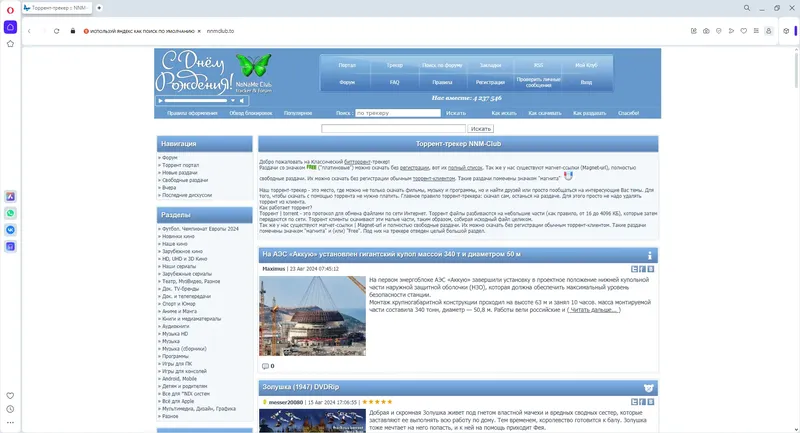This screenshot has width=800, height=433.
Task: Open the WhatsApp sidebar messenger
Action: coord(10,213)
